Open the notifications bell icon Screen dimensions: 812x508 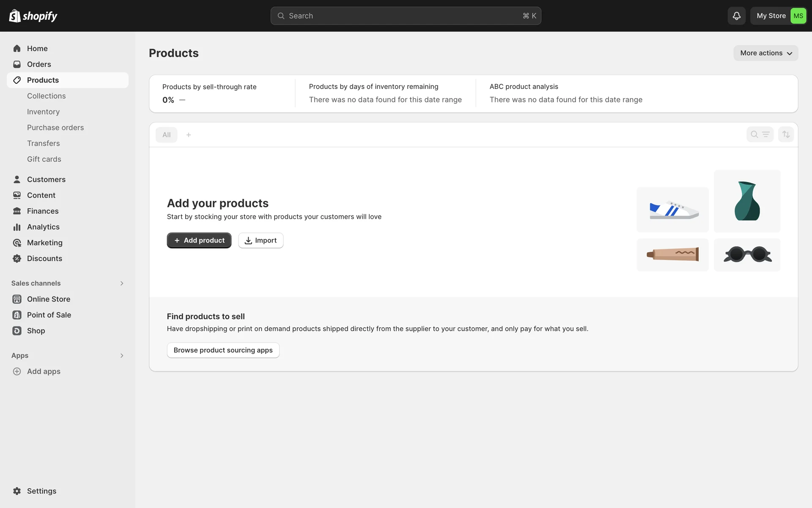click(x=736, y=16)
